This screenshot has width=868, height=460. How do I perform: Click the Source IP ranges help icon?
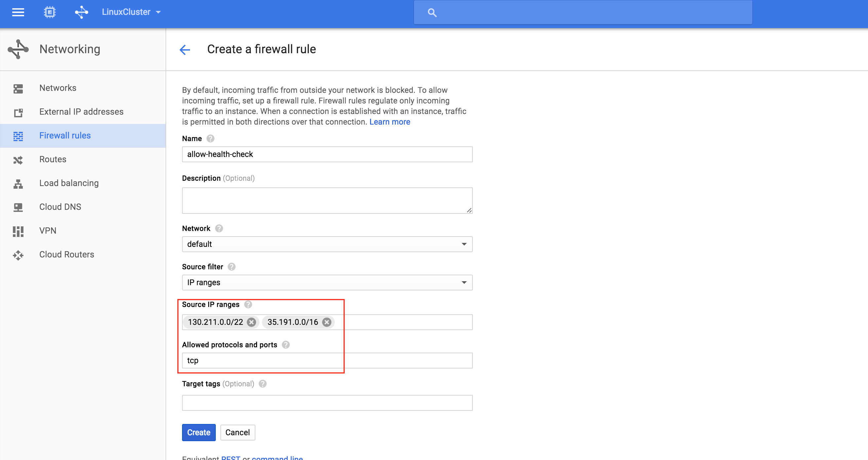point(248,305)
